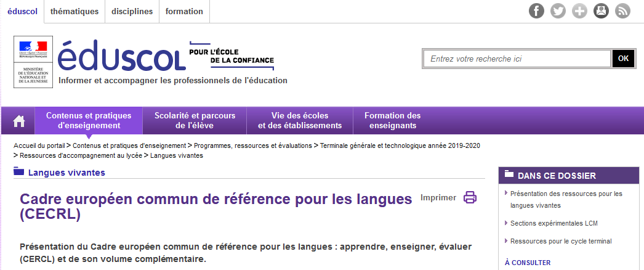Screen dimensions: 644x270
Task: Click inside the search text field
Action: 517,59
